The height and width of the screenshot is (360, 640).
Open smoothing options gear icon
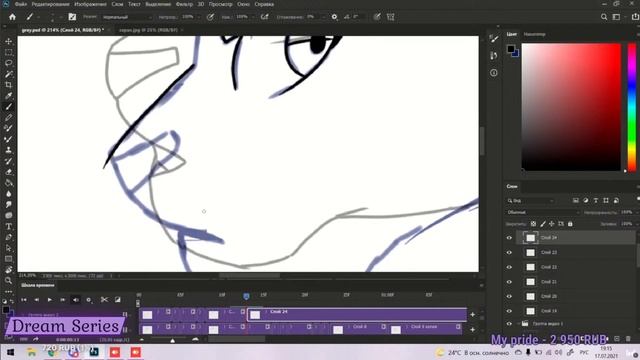334,17
